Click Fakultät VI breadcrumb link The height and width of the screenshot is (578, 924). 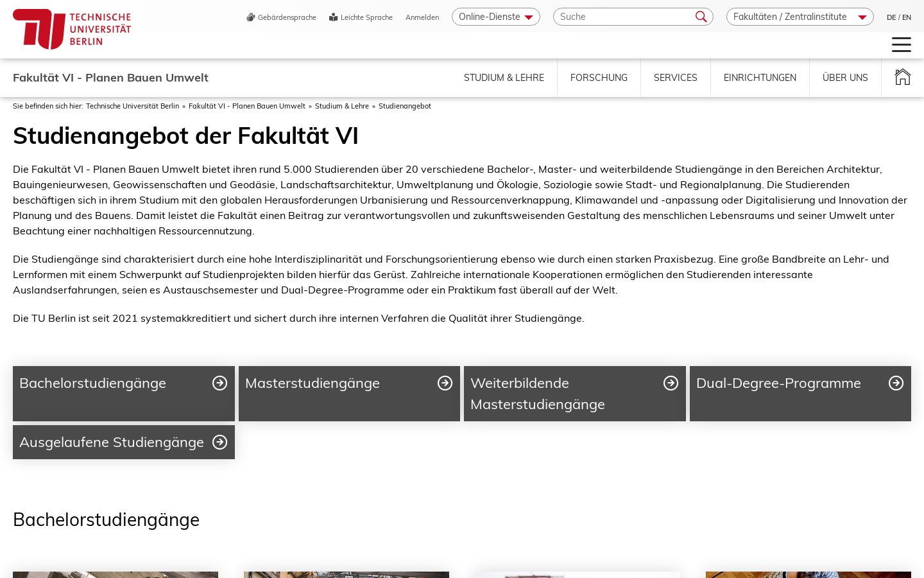pos(247,106)
